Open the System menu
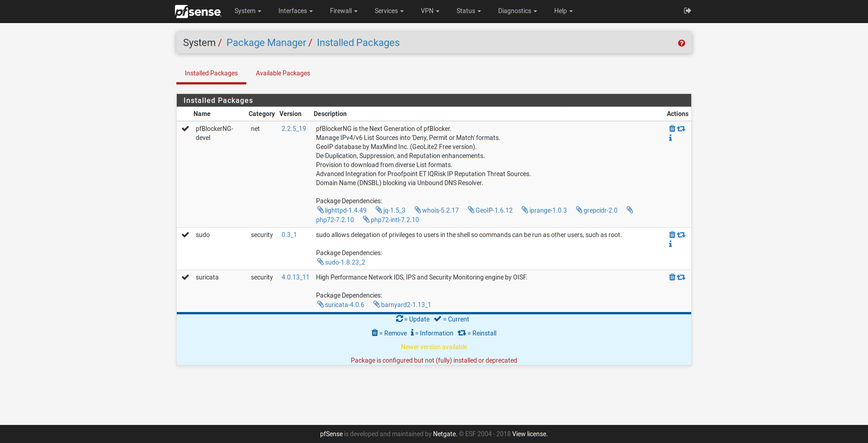 (248, 11)
